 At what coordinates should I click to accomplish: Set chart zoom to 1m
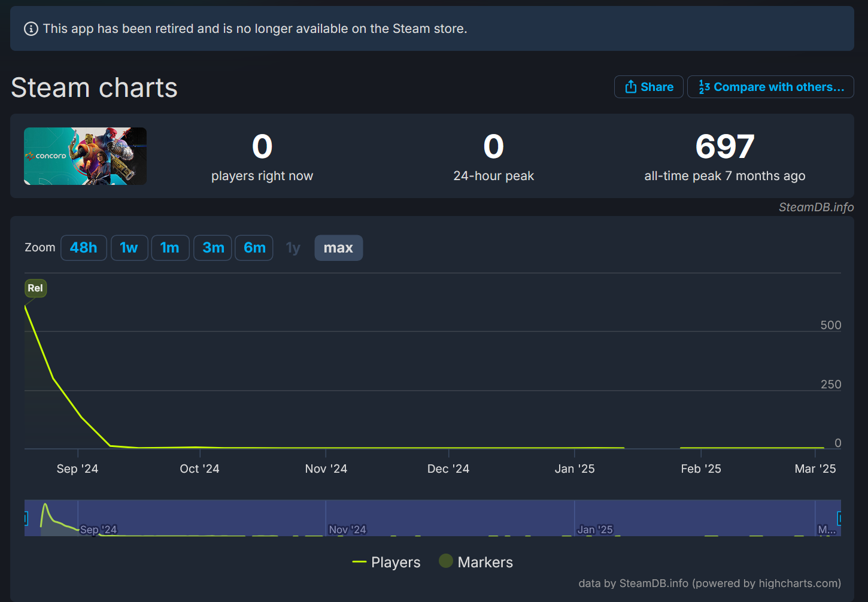tap(170, 248)
